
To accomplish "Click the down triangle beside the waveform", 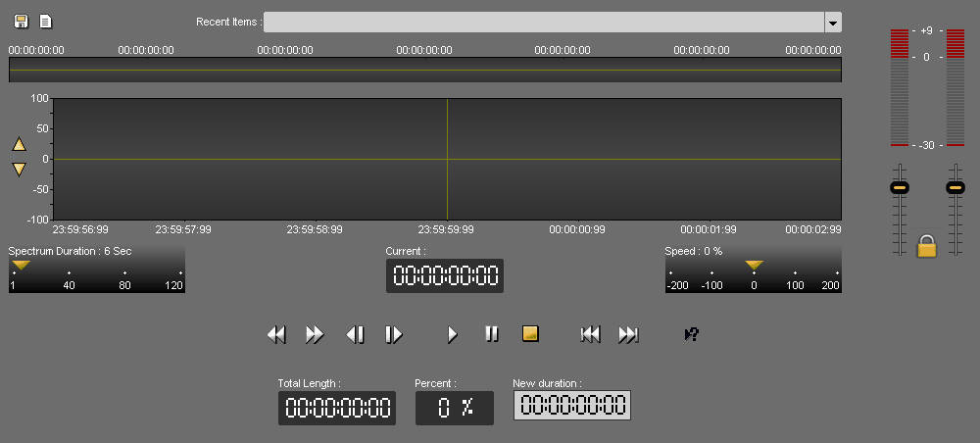I will coord(19,169).
